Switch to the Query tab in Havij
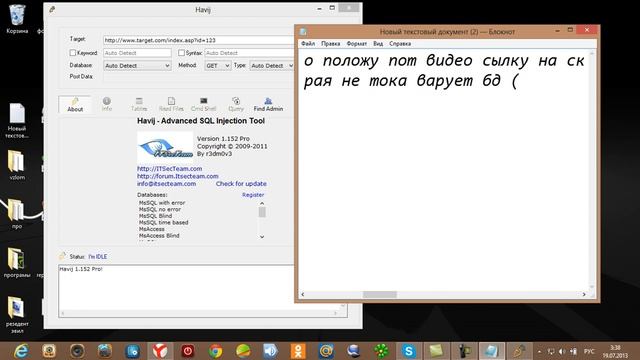This screenshot has width=640, height=360. coord(236,104)
